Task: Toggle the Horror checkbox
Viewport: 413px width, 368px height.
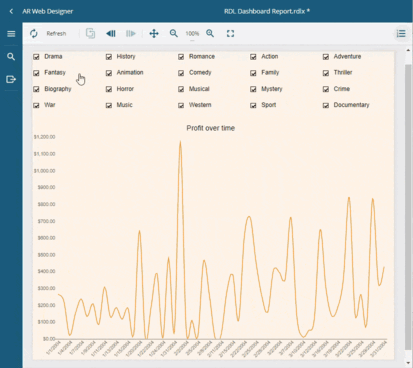Action: pyautogui.click(x=109, y=89)
